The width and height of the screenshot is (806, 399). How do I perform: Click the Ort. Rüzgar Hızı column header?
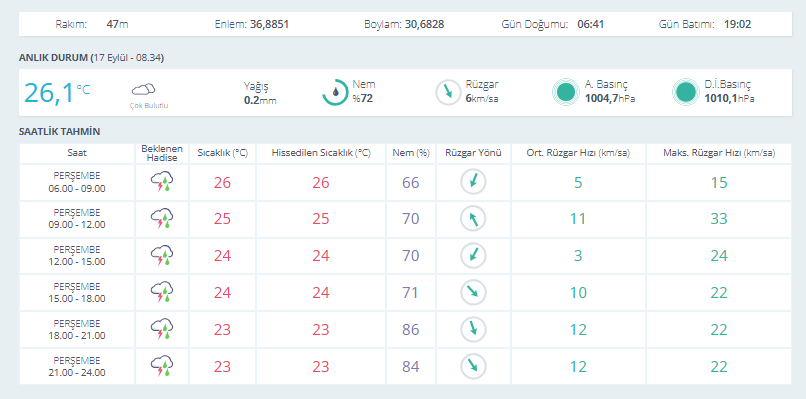578,153
